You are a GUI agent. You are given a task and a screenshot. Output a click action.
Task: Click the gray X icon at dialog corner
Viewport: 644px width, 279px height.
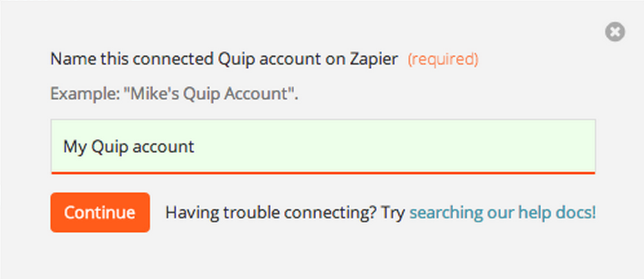click(615, 32)
